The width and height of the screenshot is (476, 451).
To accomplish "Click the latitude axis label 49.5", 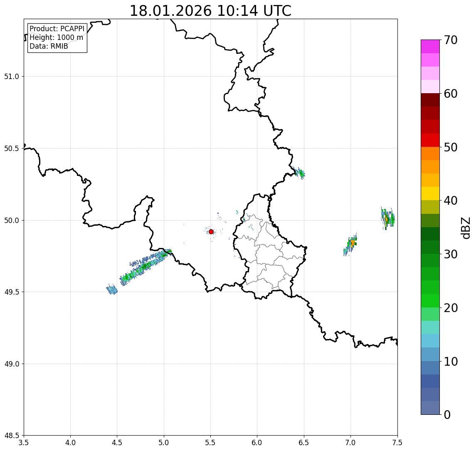I will point(12,292).
